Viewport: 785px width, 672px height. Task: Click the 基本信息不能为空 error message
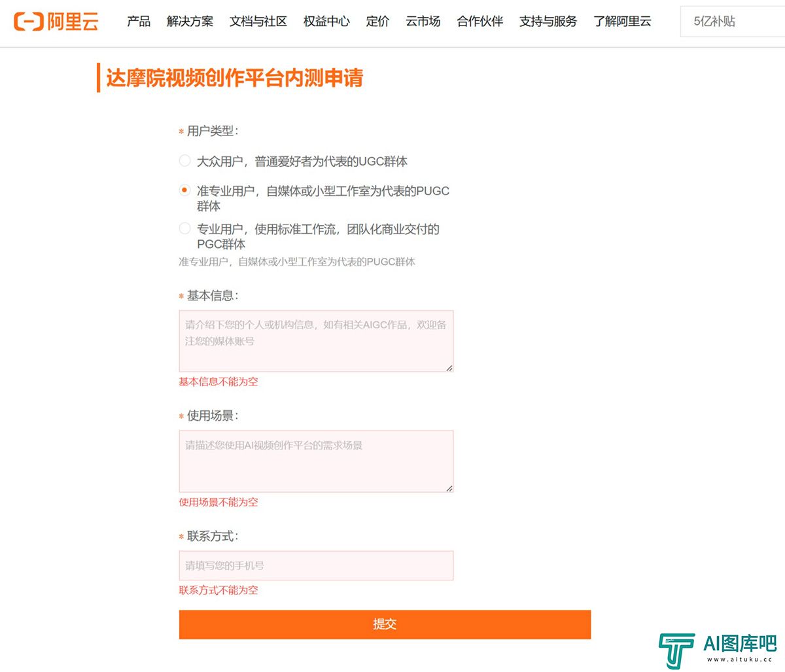pyautogui.click(x=218, y=381)
